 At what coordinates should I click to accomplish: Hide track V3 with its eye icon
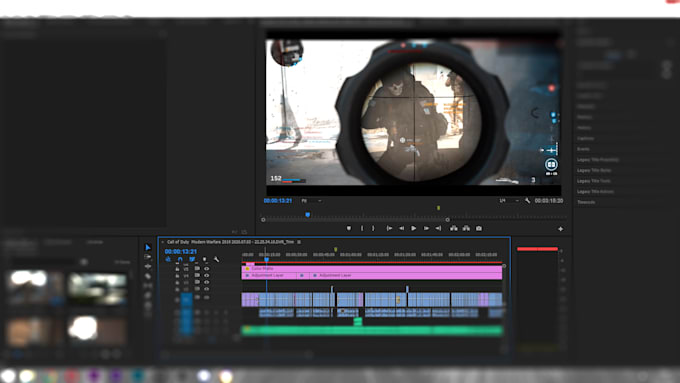point(207,282)
